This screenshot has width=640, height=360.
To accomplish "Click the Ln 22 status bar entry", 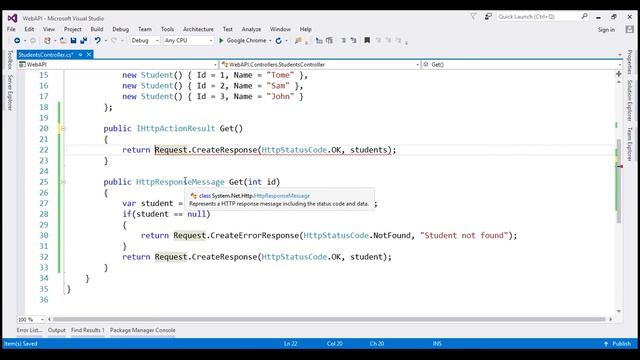I will pos(291,344).
